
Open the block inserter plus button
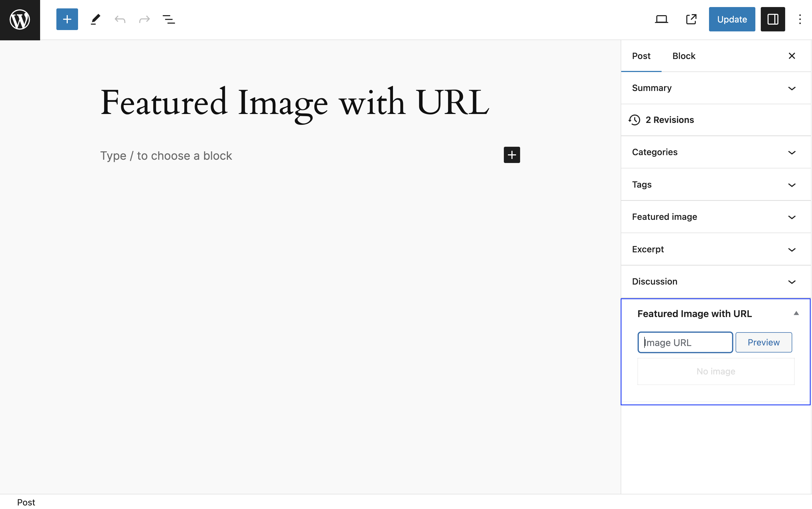[67, 19]
